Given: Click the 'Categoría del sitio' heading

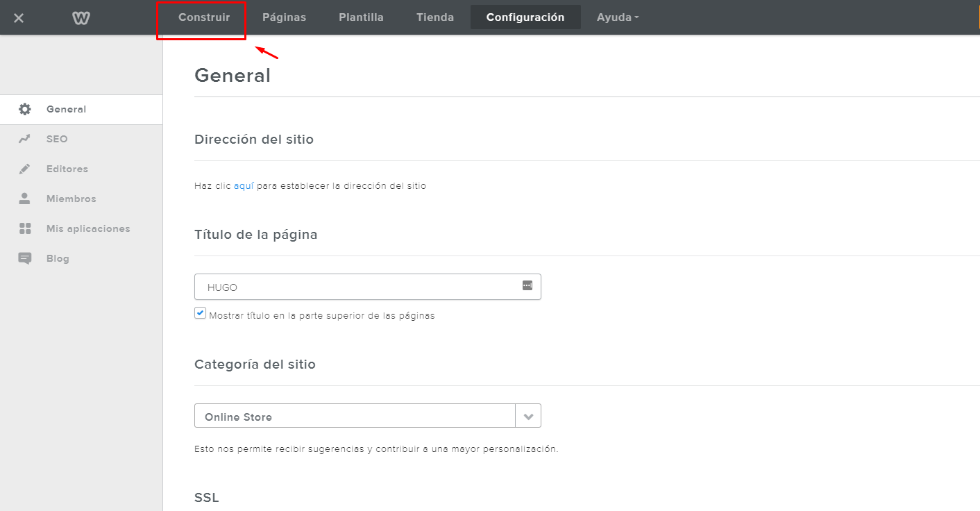Looking at the screenshot, I should [x=255, y=365].
